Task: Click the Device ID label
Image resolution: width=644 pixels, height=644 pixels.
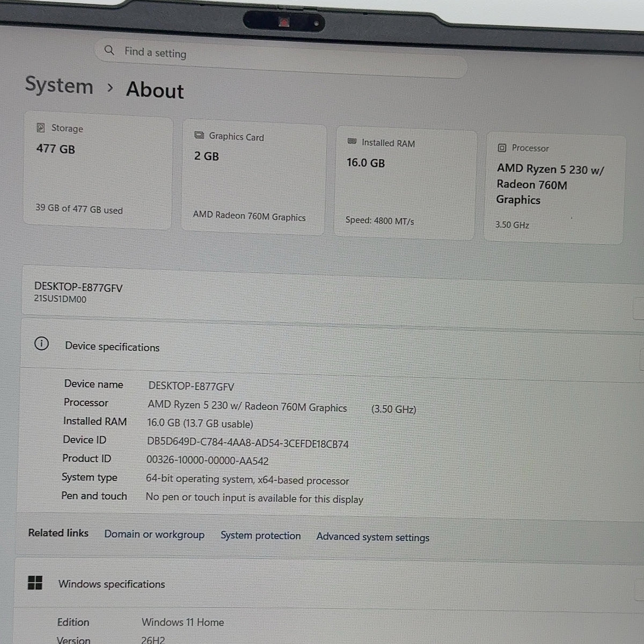Action: tap(84, 440)
